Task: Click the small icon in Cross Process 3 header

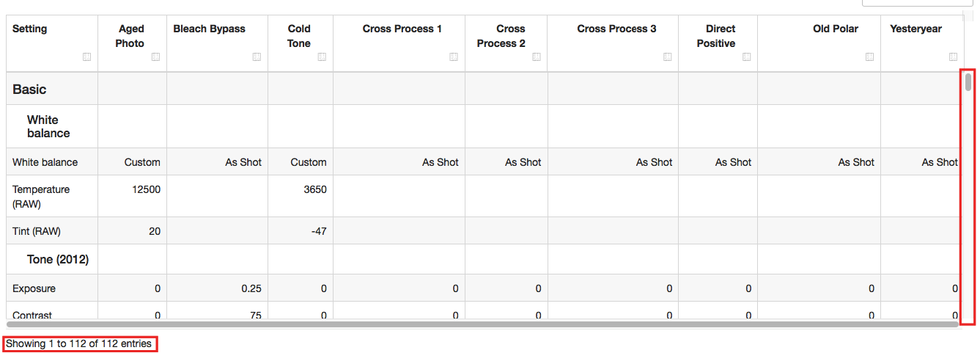Action: (667, 57)
